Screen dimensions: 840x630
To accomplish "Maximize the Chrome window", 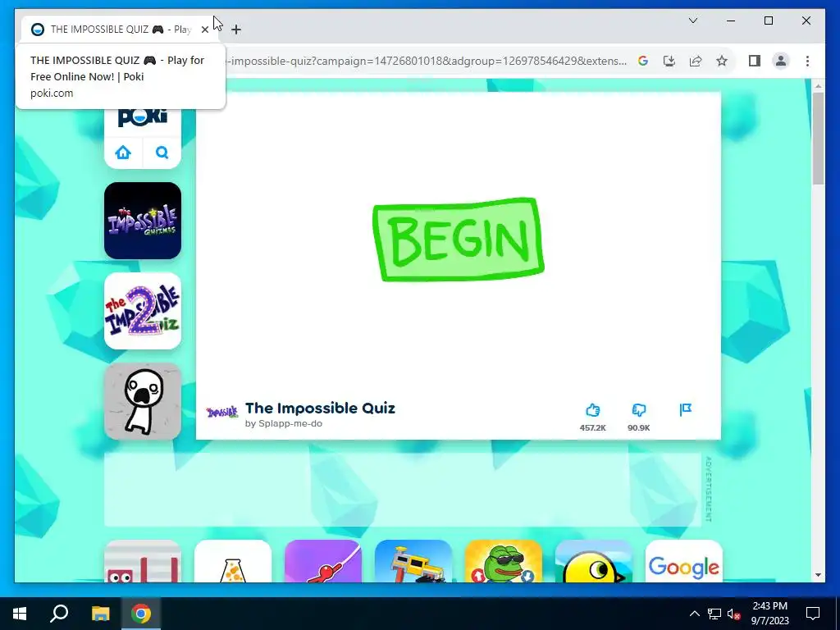I will (768, 21).
